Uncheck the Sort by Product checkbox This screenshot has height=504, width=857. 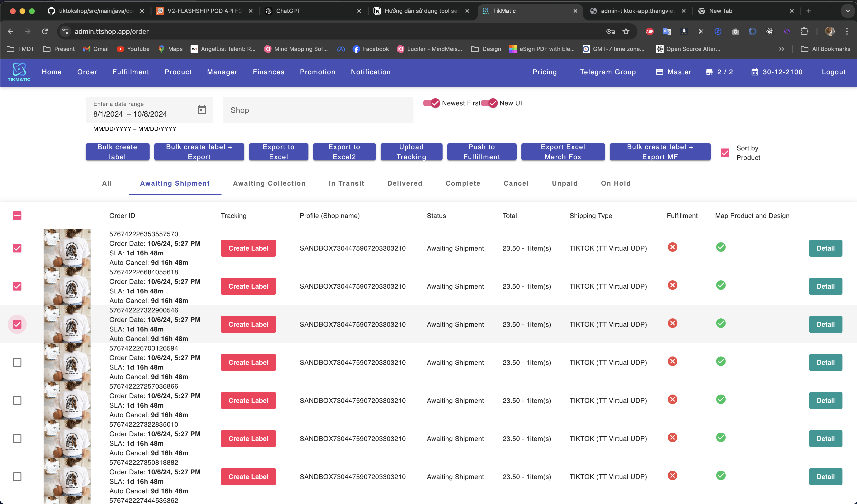pyautogui.click(x=725, y=153)
